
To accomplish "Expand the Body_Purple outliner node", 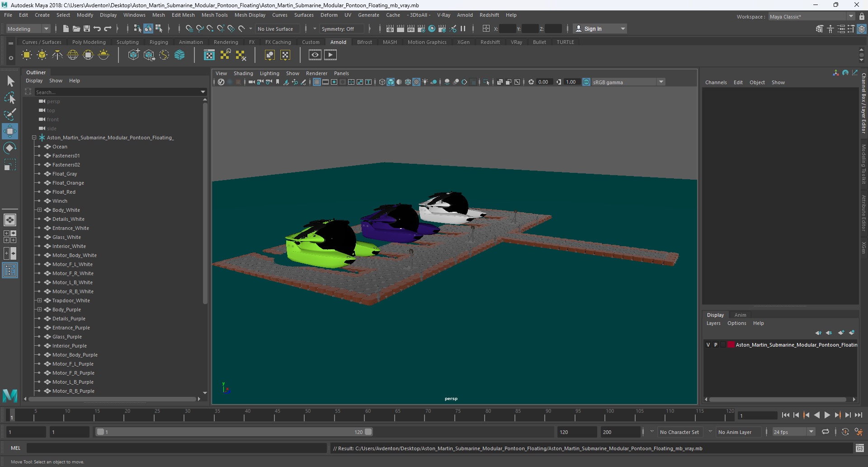I will point(40,310).
